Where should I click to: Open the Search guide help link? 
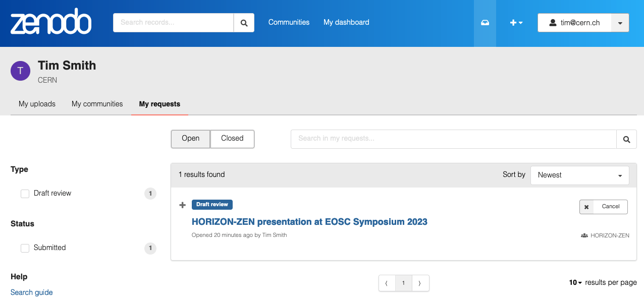point(31,293)
